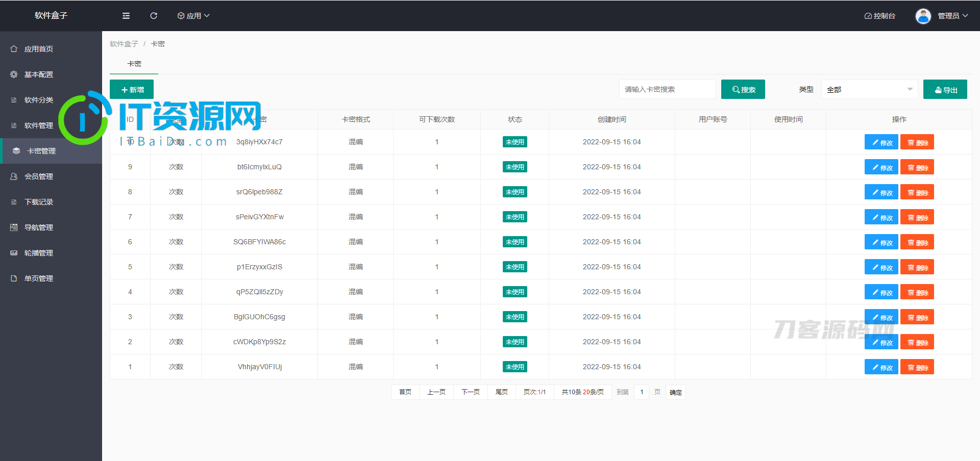Click the layers icon beside 卡密管理

point(16,151)
